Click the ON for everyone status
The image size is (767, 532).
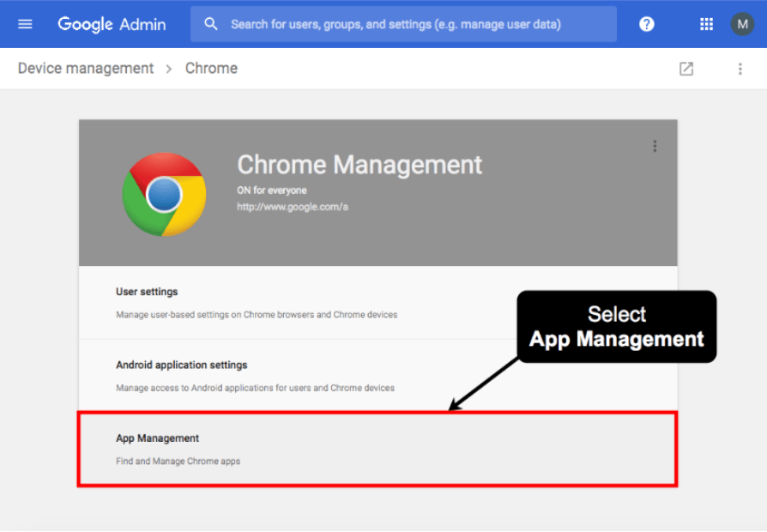(272, 190)
